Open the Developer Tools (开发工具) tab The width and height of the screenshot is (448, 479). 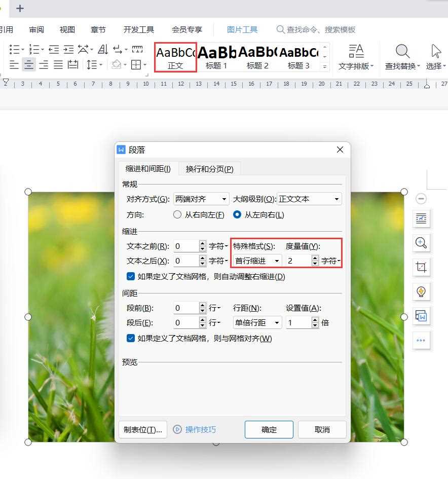pos(139,29)
